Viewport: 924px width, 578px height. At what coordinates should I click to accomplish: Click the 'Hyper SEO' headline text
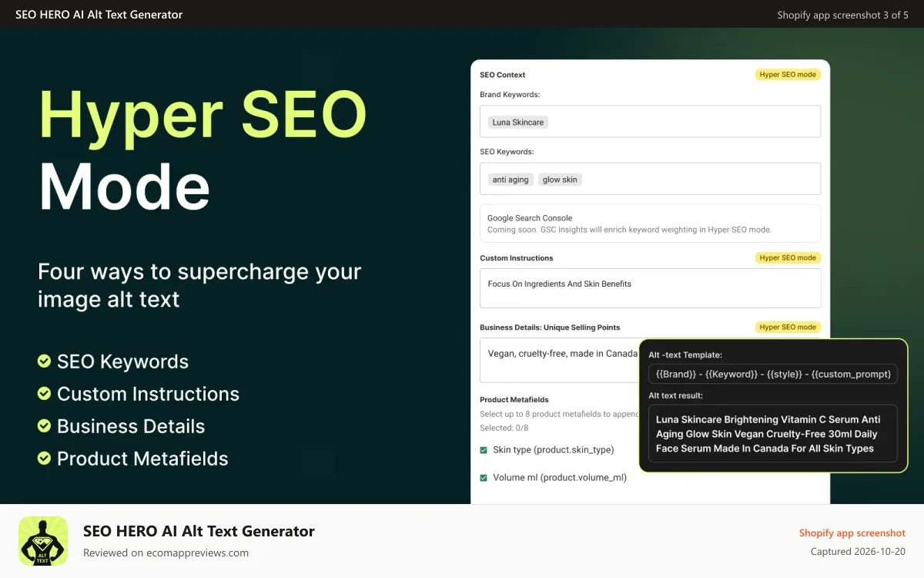(x=203, y=115)
